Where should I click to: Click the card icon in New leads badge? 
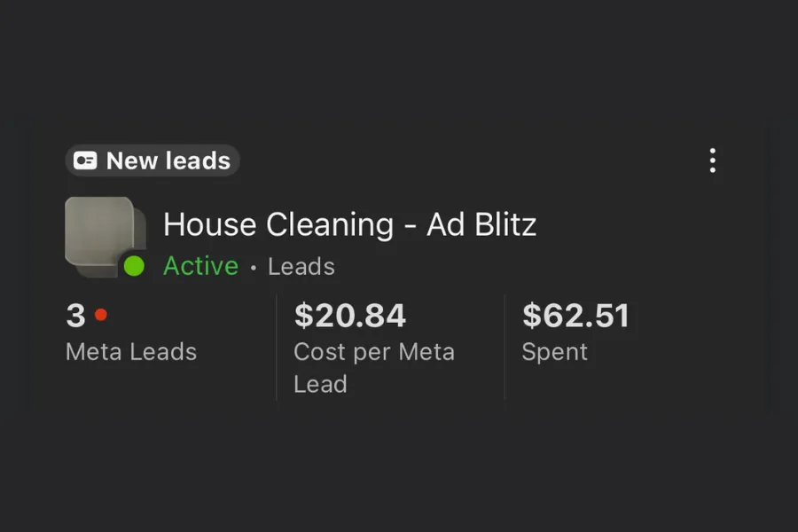point(85,160)
